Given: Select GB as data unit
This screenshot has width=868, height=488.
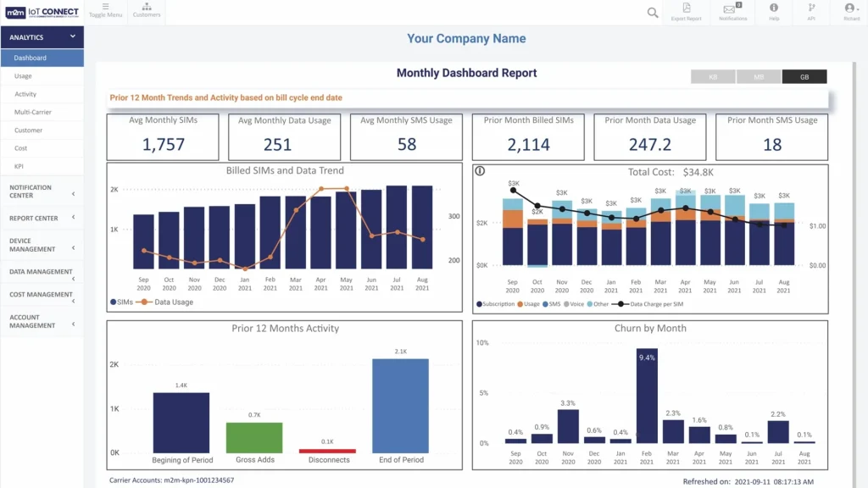Looking at the screenshot, I should pyautogui.click(x=804, y=77).
